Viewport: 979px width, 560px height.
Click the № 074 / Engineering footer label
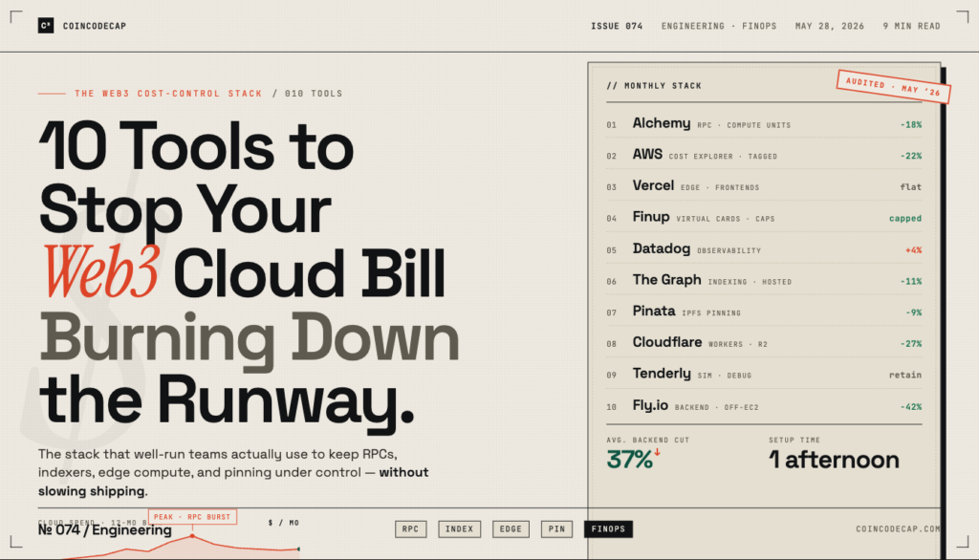click(105, 530)
